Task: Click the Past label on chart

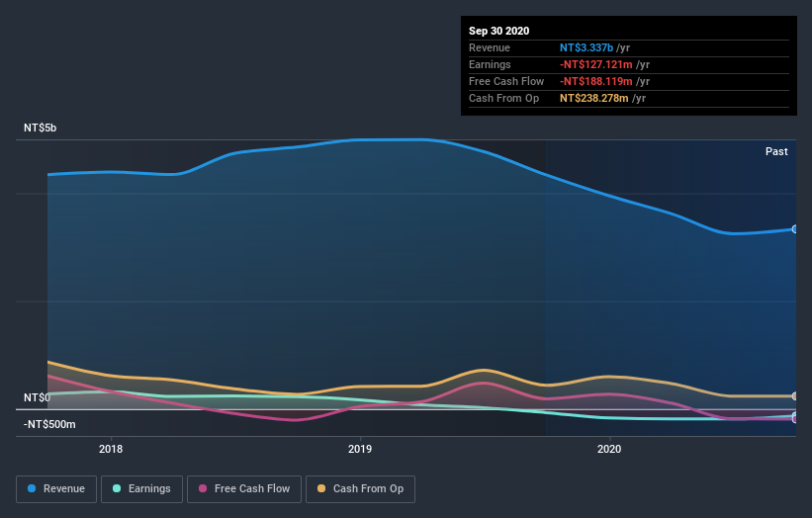Action: click(776, 151)
